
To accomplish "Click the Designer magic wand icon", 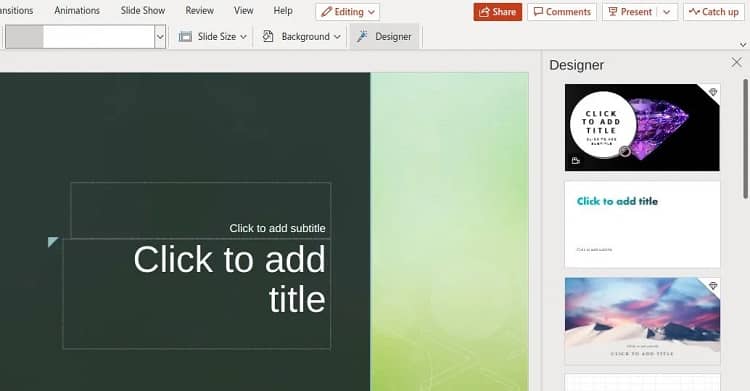I will (x=363, y=36).
